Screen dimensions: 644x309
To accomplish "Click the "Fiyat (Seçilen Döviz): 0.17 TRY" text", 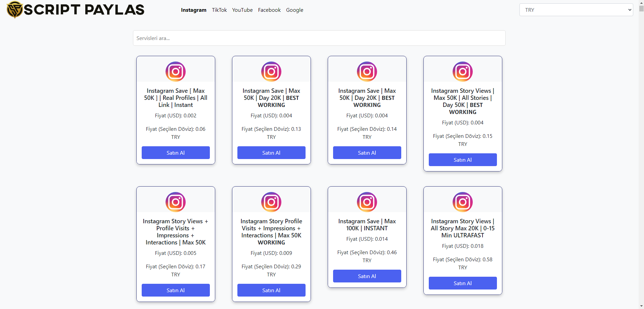I will 176,271.
